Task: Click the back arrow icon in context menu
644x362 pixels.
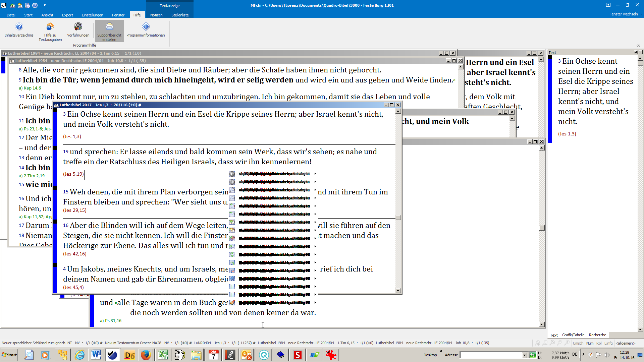Action: click(x=232, y=174)
